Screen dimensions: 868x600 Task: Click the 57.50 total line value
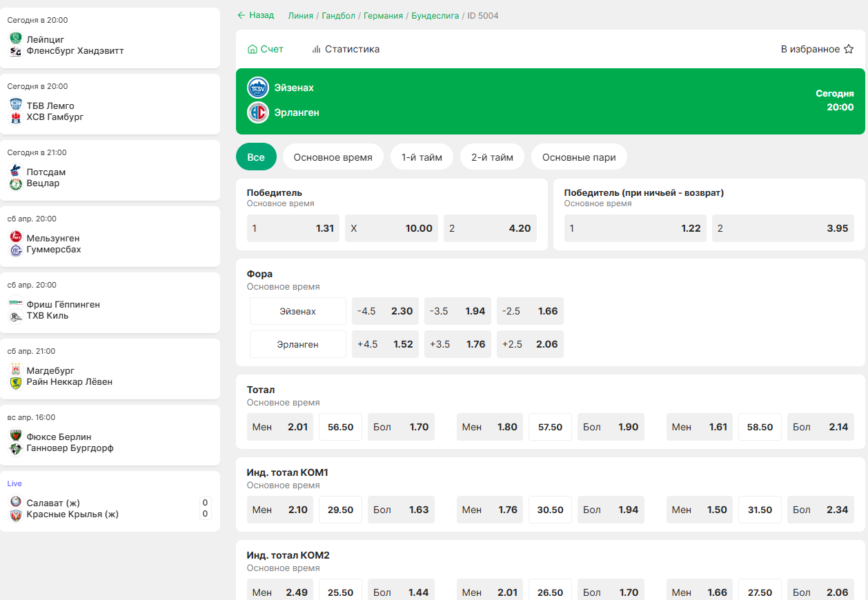pos(551,427)
